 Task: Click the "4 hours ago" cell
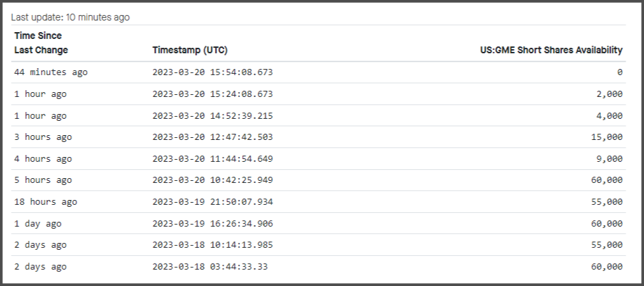[x=42, y=159]
